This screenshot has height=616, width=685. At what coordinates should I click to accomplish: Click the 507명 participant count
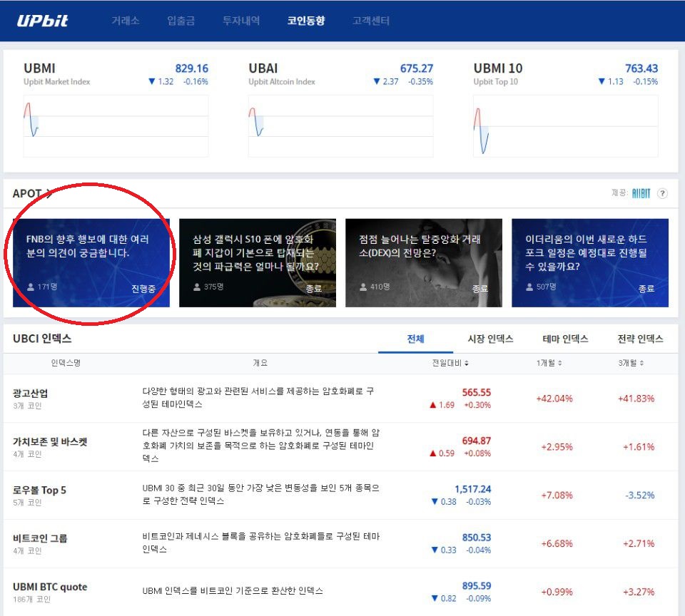click(542, 287)
